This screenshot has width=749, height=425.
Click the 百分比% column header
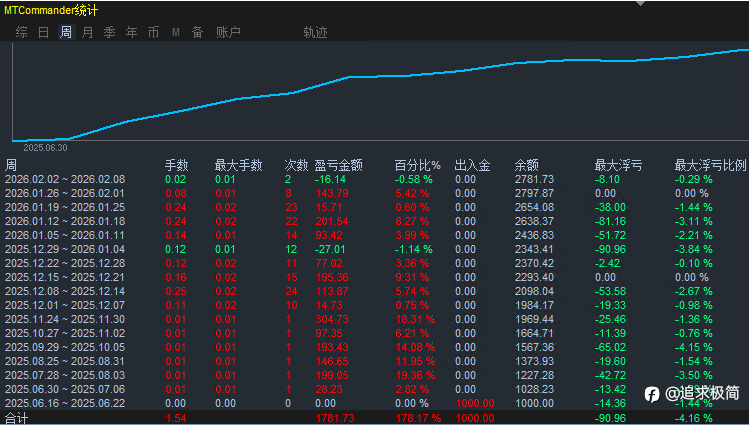[417, 165]
